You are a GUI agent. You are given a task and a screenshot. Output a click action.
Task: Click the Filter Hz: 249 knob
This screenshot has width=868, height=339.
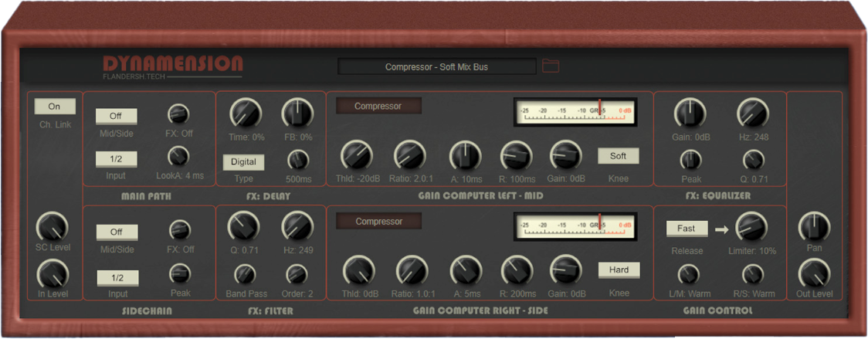click(298, 226)
